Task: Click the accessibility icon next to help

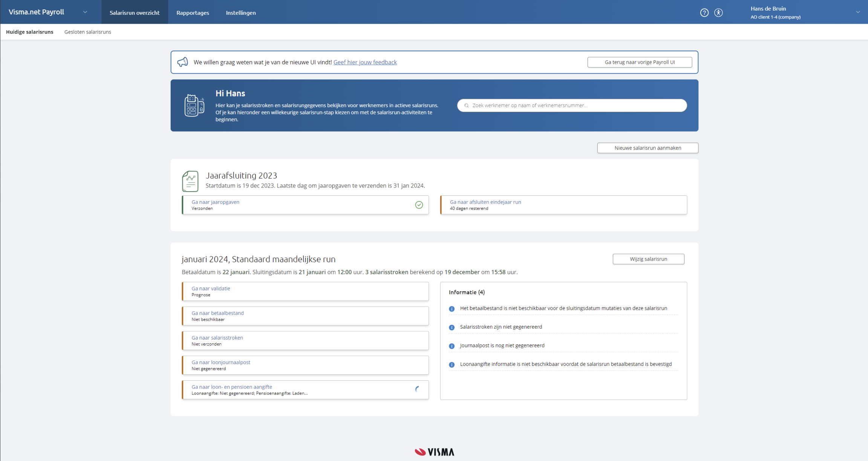Action: coord(719,12)
